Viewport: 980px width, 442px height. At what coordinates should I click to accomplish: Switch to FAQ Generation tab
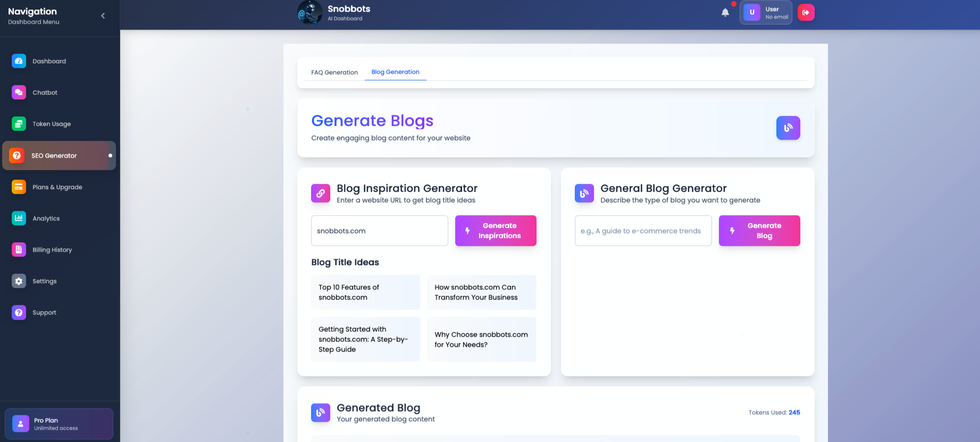334,72
